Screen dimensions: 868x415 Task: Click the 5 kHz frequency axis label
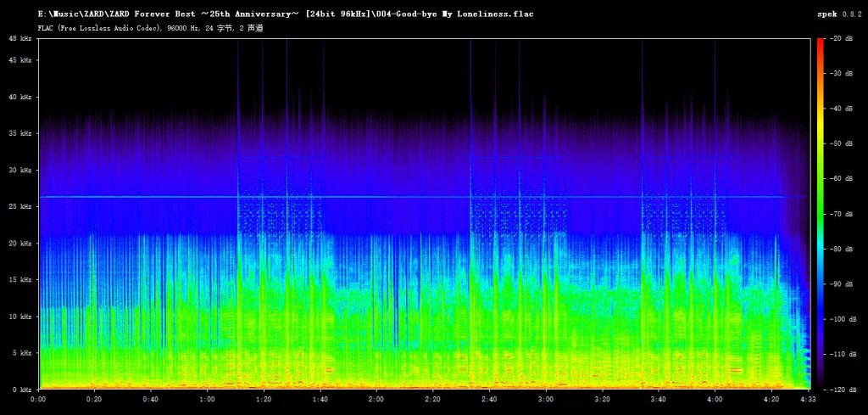(x=25, y=353)
